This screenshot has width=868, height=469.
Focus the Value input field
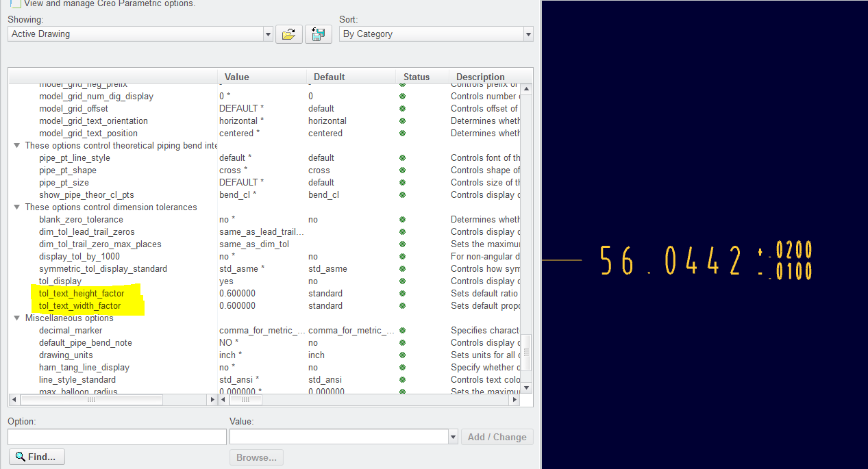tap(338, 437)
